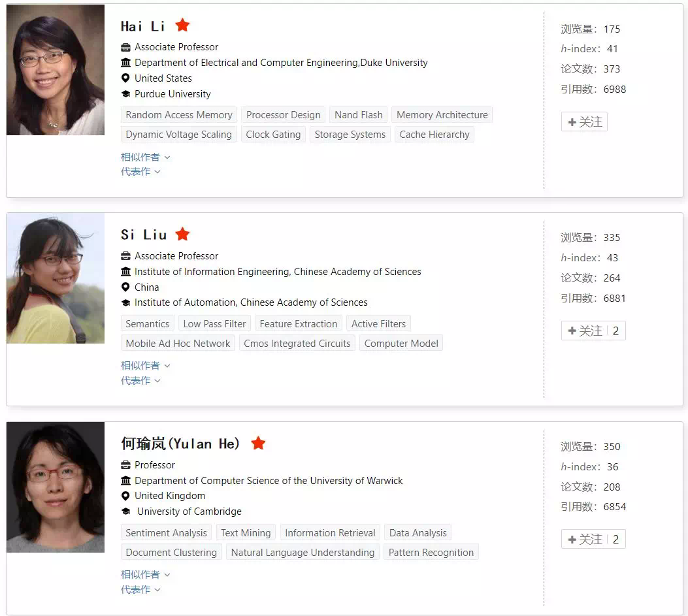
Task: Expand 代表作 under Yulan He
Action: [140, 589]
